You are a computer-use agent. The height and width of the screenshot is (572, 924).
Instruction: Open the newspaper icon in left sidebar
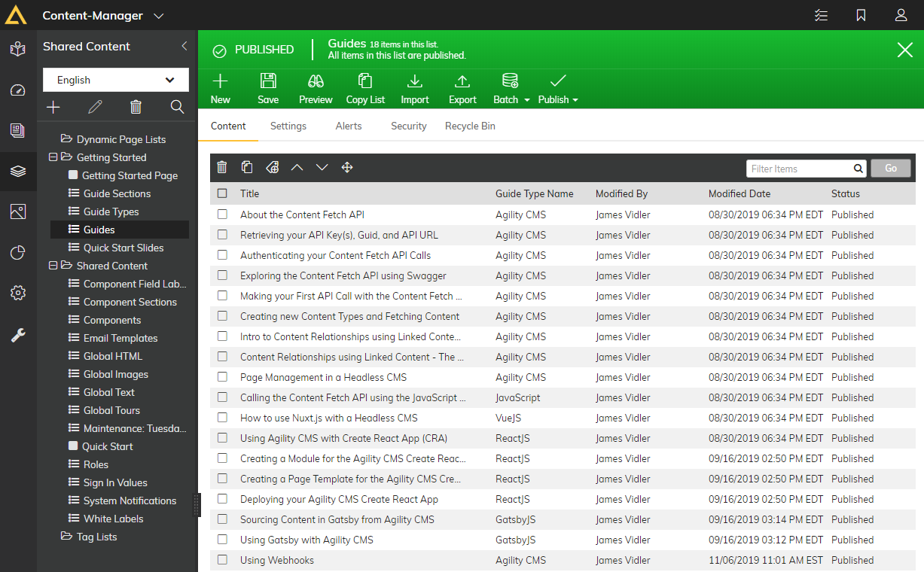click(18, 131)
